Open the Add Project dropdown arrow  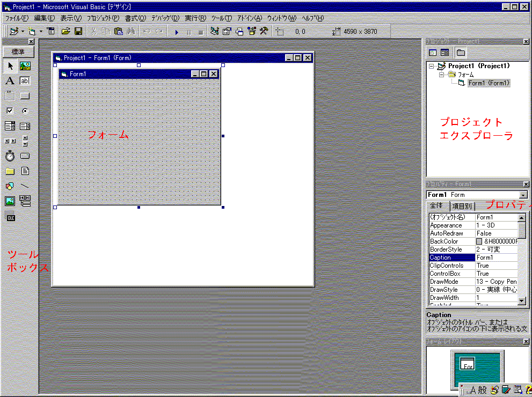[x=23, y=32]
